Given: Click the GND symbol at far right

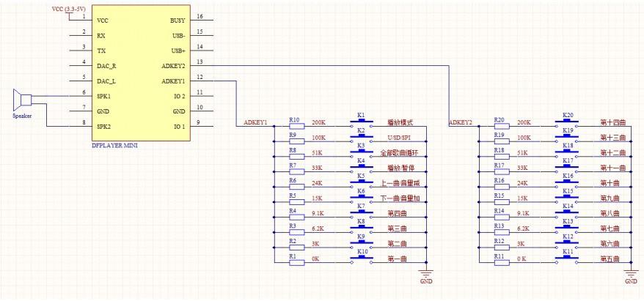Looking at the screenshot, I should [631, 274].
